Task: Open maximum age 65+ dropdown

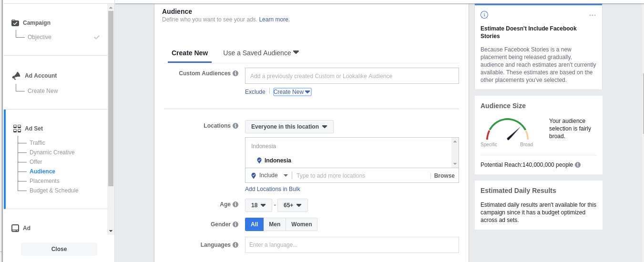Action: [293, 205]
